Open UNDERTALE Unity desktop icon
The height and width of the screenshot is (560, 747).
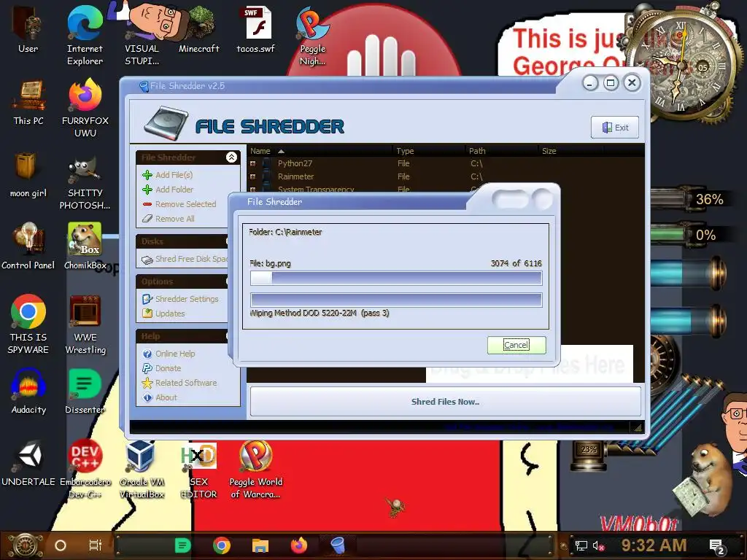(x=28, y=463)
